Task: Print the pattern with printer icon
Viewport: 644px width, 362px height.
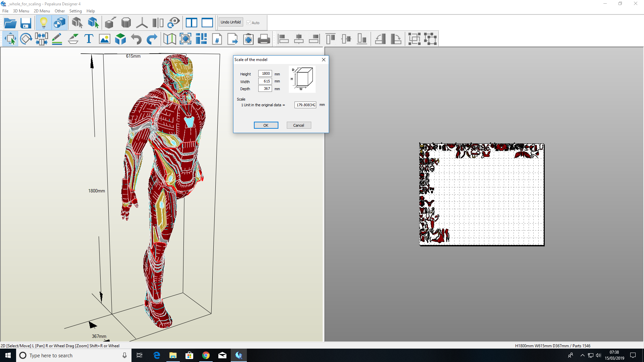Action: tap(264, 39)
